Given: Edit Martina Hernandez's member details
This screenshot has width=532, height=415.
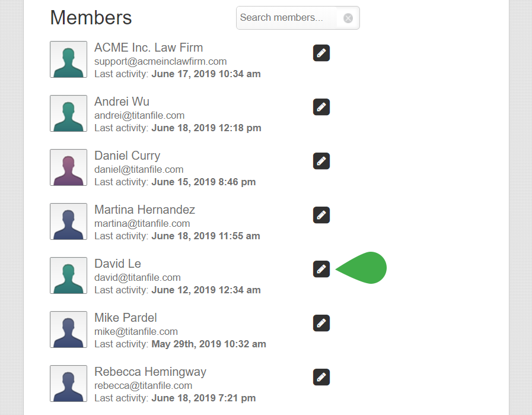Looking at the screenshot, I should (321, 215).
